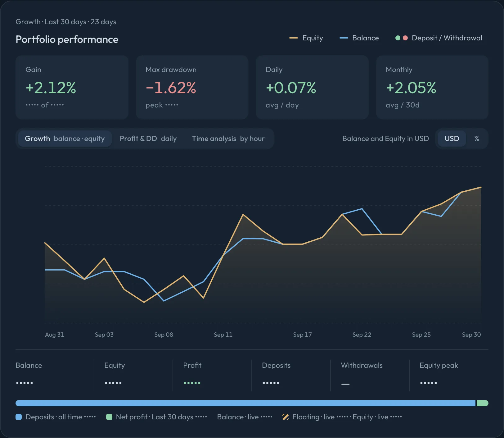Select Time analysis by hour tab

coord(228,139)
